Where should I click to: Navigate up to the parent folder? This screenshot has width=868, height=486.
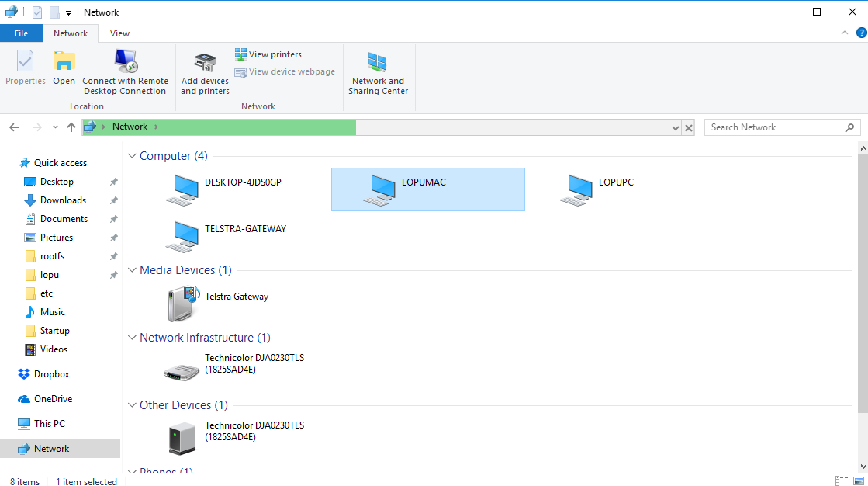pos(71,127)
